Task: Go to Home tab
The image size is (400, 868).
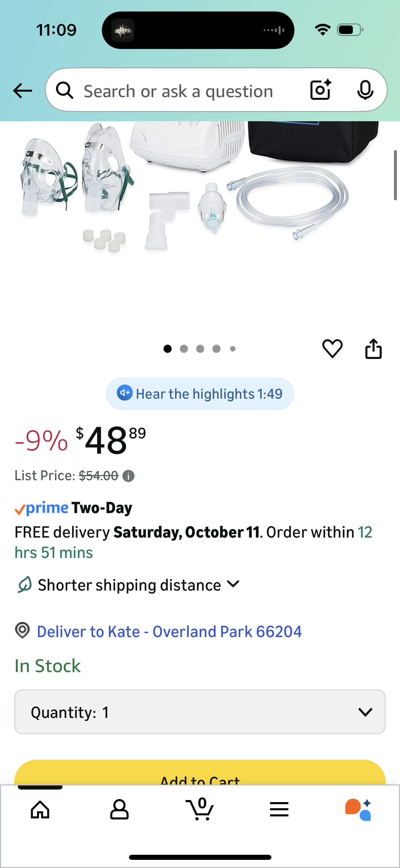Action: 40,810
